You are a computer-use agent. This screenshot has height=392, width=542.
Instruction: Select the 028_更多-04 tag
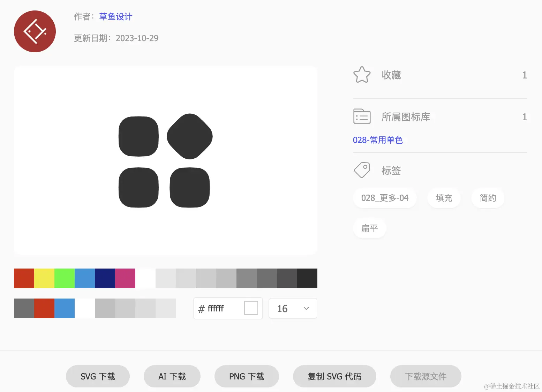(x=385, y=198)
